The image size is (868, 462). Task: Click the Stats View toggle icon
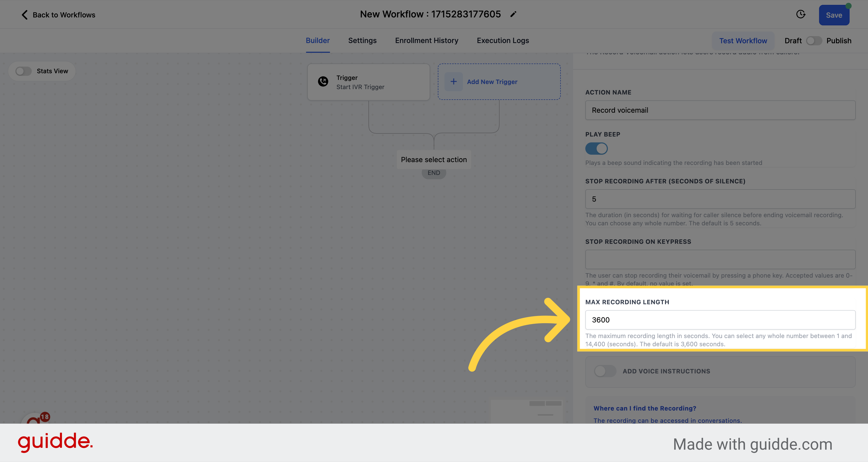click(x=23, y=71)
